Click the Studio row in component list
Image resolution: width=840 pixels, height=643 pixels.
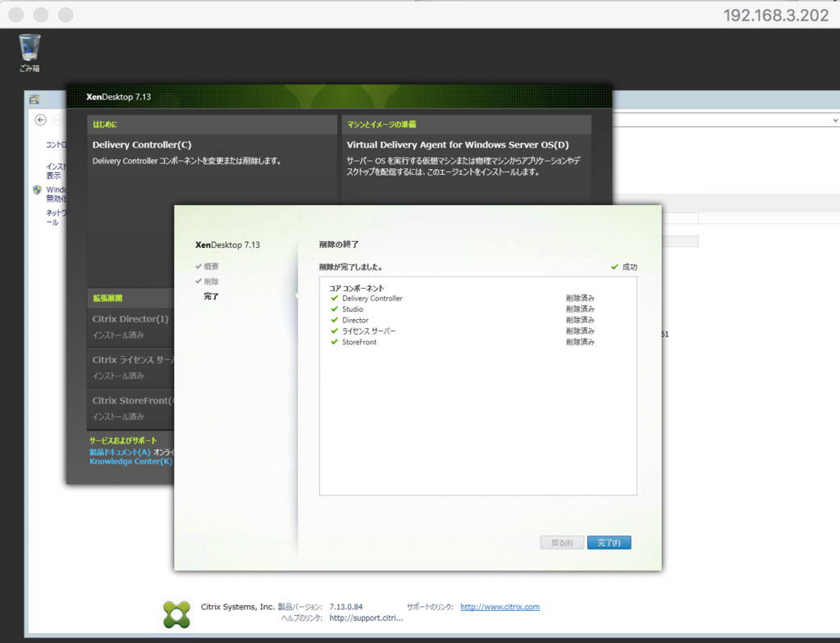click(x=463, y=309)
